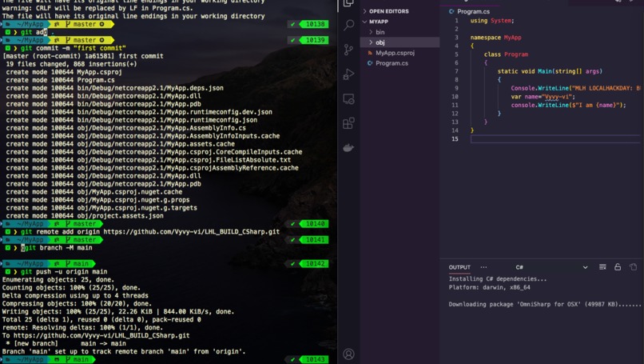The image size is (644, 364).
Task: Click the git remote add GitHub URL in terminal
Action: pos(192,231)
